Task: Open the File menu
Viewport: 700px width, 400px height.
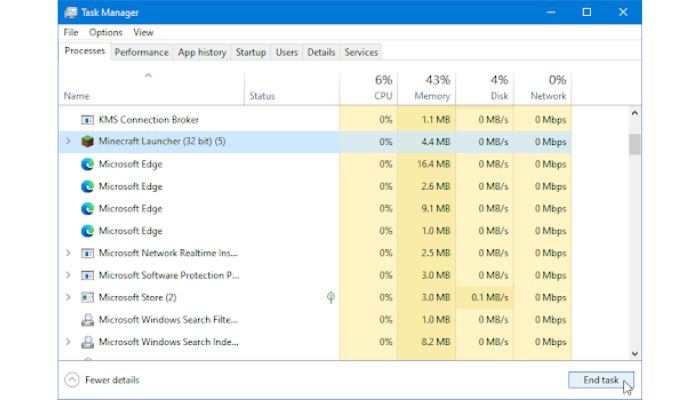Action: click(x=71, y=33)
